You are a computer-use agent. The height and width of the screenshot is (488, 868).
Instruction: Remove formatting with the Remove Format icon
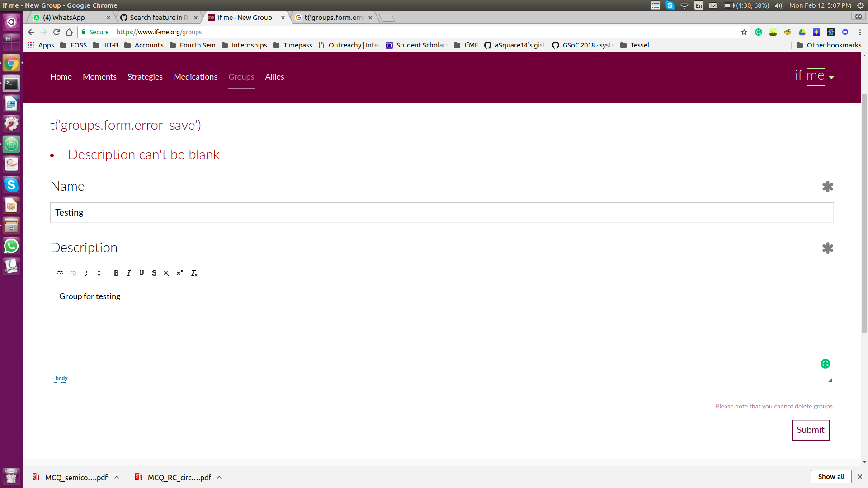(194, 273)
